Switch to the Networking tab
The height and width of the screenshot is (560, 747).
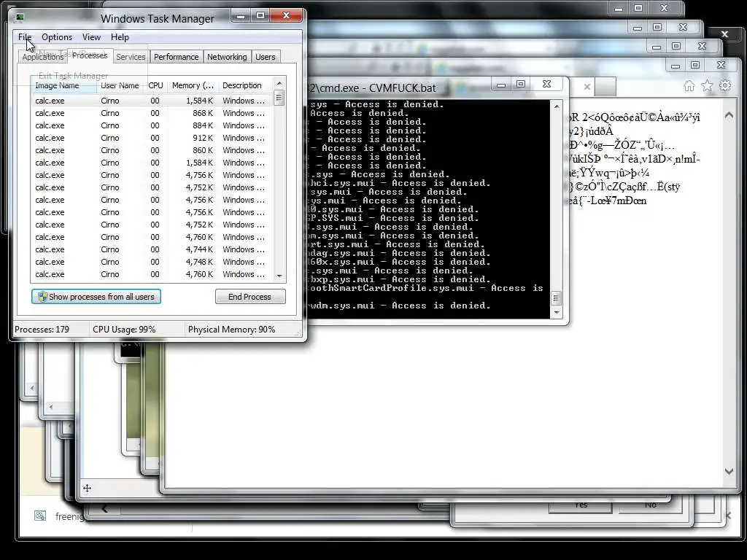(x=227, y=57)
